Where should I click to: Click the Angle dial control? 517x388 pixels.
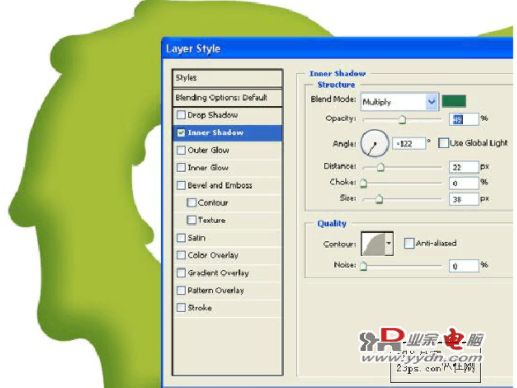coord(374,144)
